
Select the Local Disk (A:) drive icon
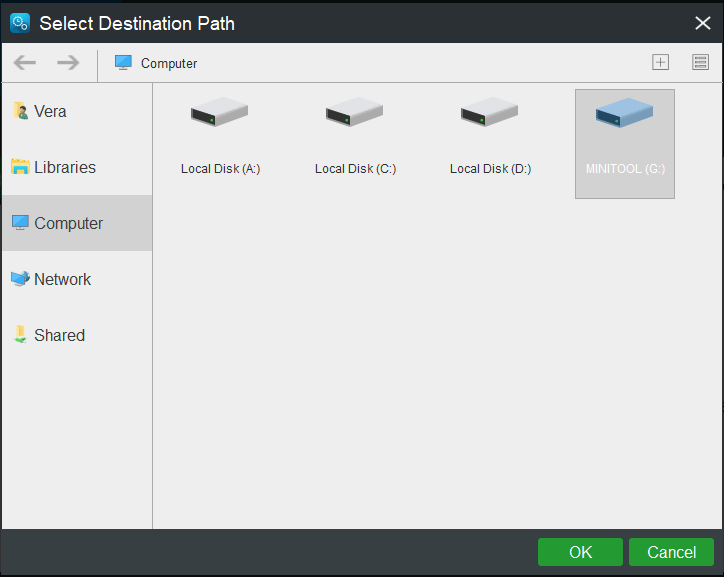click(x=219, y=112)
